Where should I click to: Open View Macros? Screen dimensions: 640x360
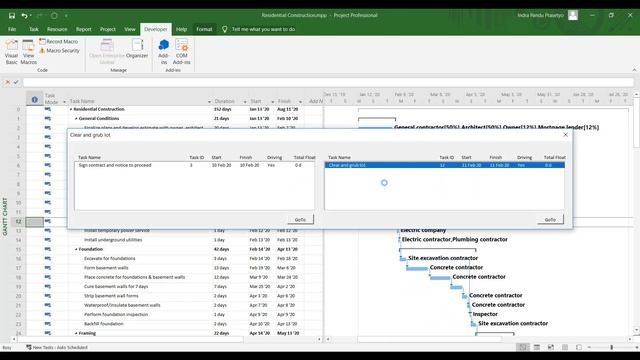pyautogui.click(x=29, y=52)
